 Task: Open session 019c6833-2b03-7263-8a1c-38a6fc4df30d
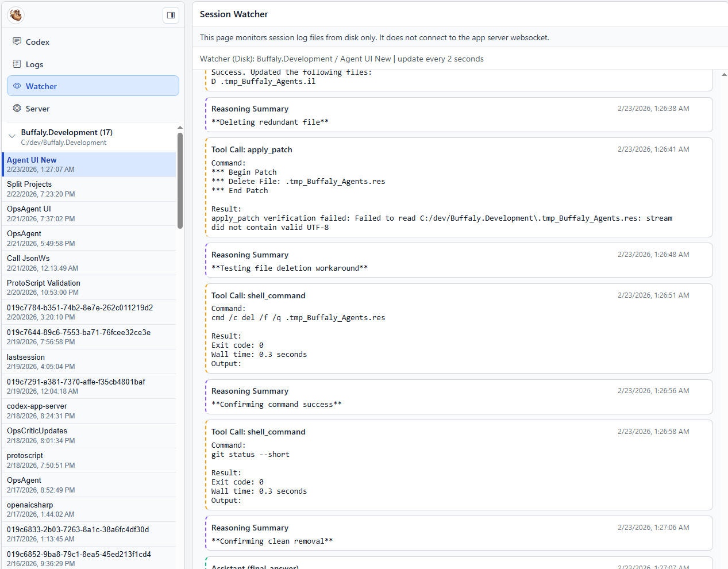coord(89,535)
